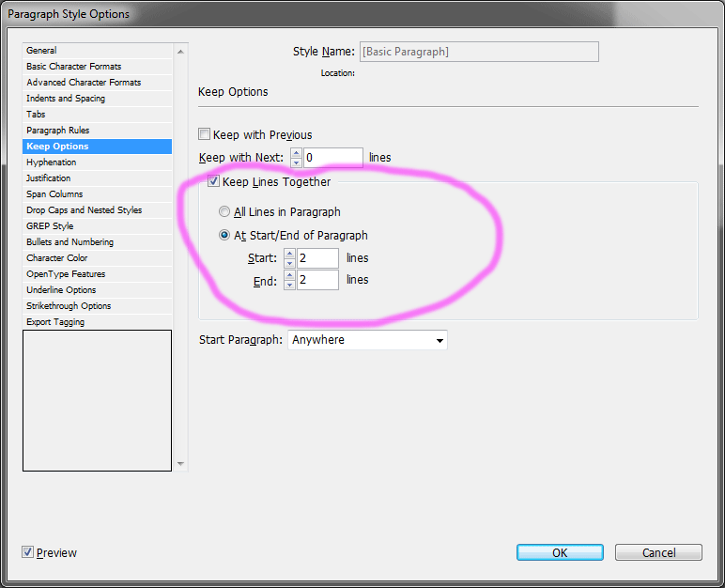Select OpenType Features category
The height and width of the screenshot is (588, 725).
click(x=97, y=274)
